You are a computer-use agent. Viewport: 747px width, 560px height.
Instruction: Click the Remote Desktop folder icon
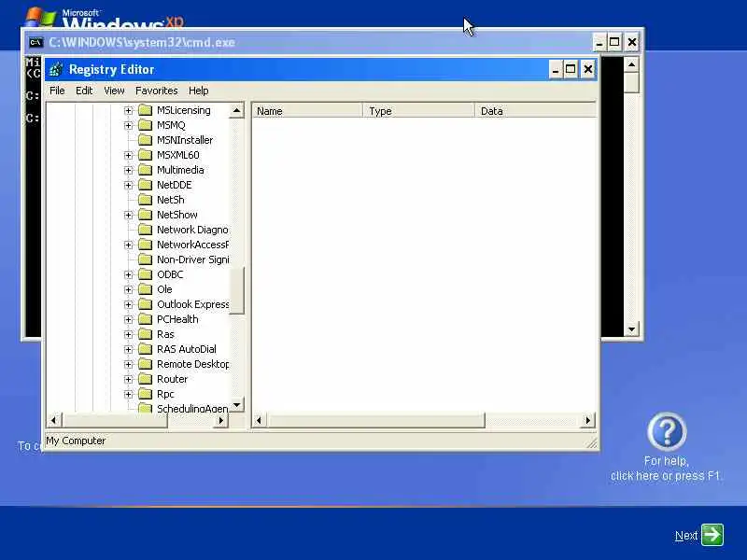[x=145, y=364]
